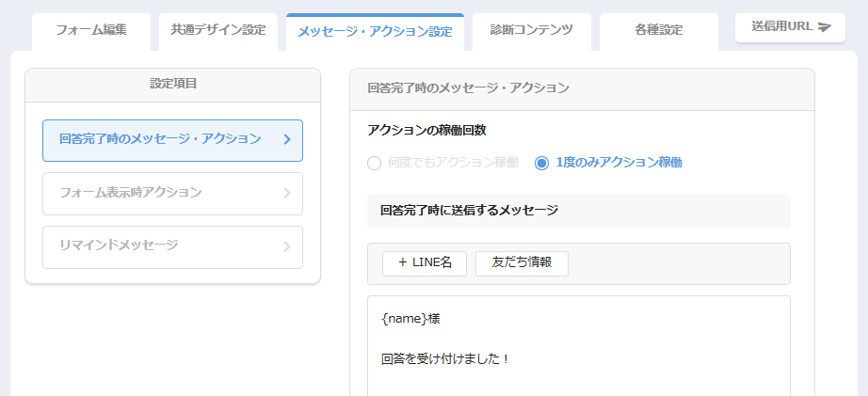Screen dimensions: 868x396
Task: Go to the 診断コンテンツ tab
Action: [531, 32]
